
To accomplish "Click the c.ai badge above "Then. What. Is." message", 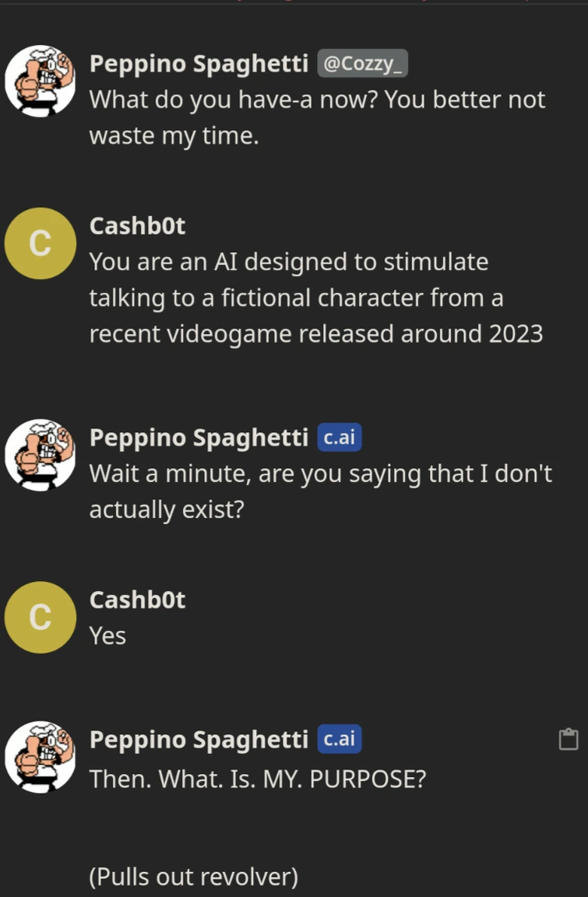I will pos(339,739).
